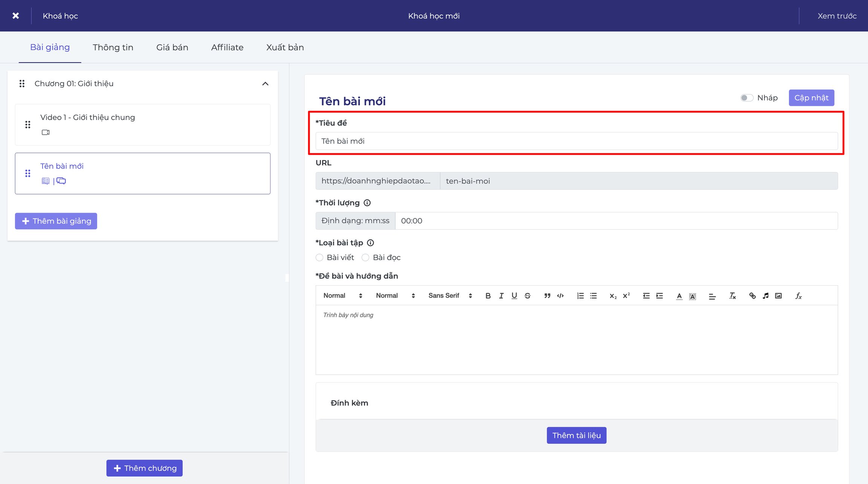
Task: Open the Sans Serif font dropdown
Action: coord(450,296)
